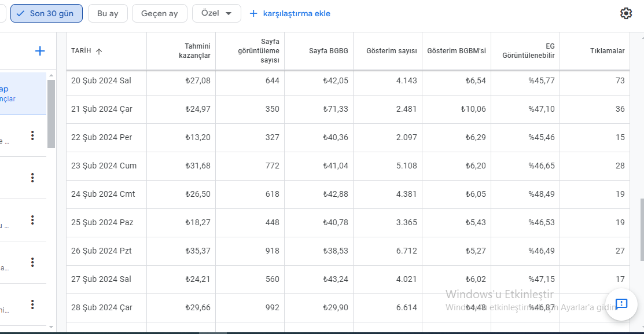Click the karşılaştırma ekle link
Image resolution: width=644 pixels, height=334 pixels.
pos(290,13)
